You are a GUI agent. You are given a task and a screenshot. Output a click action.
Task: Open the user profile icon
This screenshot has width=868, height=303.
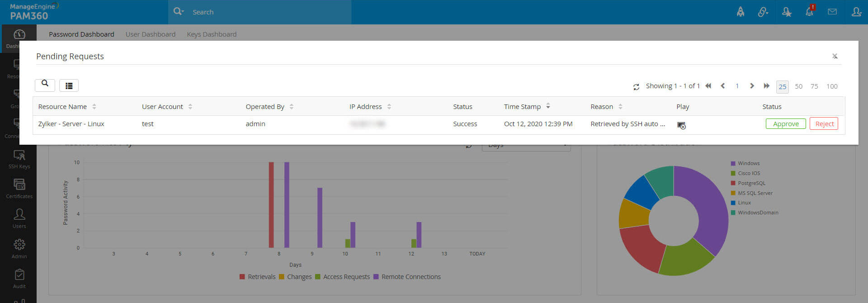click(856, 12)
